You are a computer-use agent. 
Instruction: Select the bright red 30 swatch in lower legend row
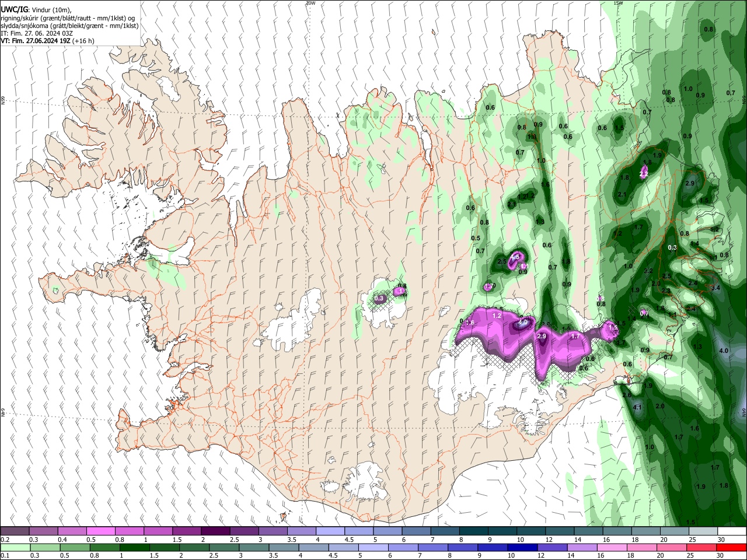click(x=732, y=548)
